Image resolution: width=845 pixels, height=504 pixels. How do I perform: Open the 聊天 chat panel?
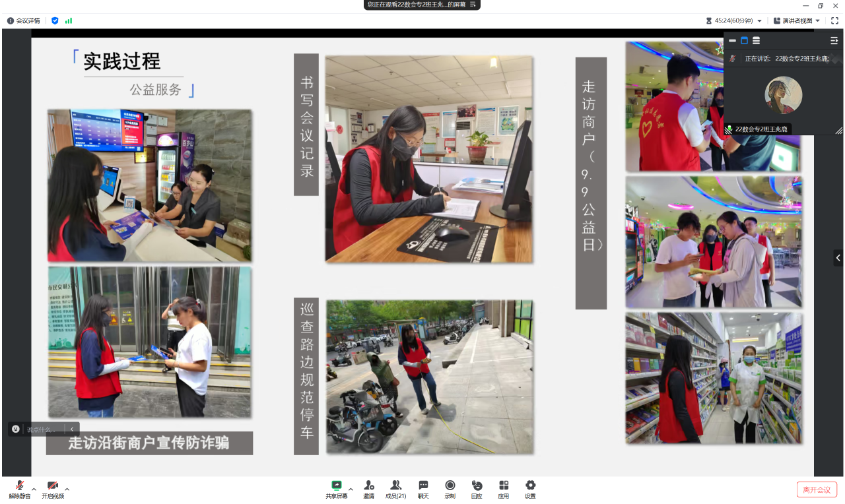pyautogui.click(x=423, y=489)
